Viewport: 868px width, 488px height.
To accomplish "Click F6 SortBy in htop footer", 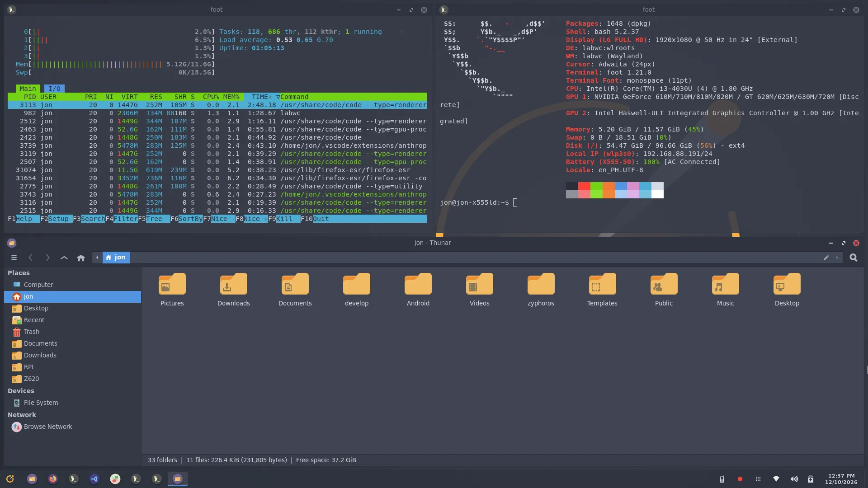I will coord(187,219).
